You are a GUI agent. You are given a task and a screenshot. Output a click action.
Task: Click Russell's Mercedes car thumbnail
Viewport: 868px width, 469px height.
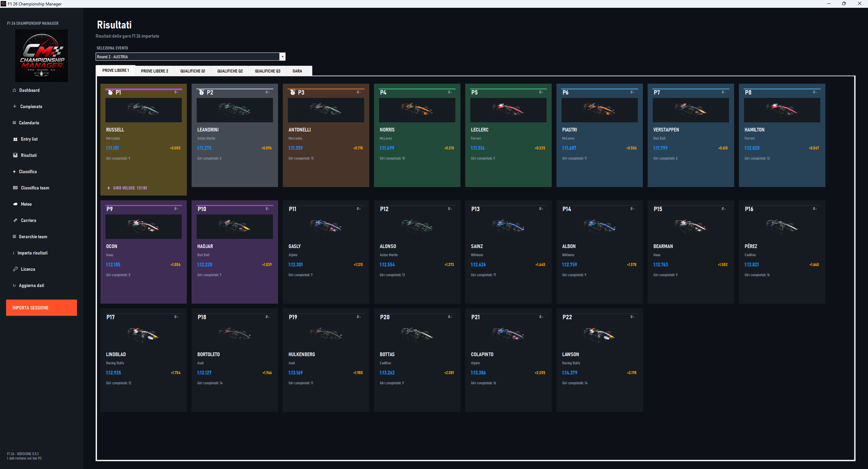point(143,110)
